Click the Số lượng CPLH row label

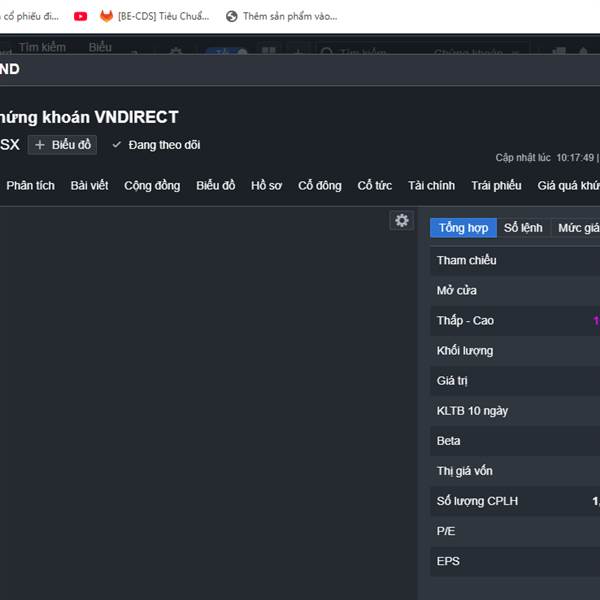[477, 501]
